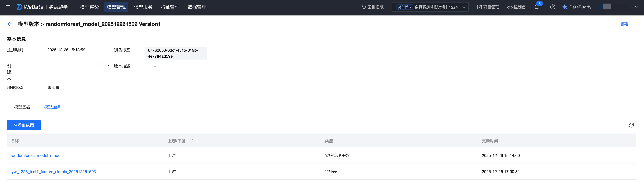The width and height of the screenshot is (644, 185).
Task: Go to 模型服务 in top navigation
Action: pyautogui.click(x=143, y=7)
